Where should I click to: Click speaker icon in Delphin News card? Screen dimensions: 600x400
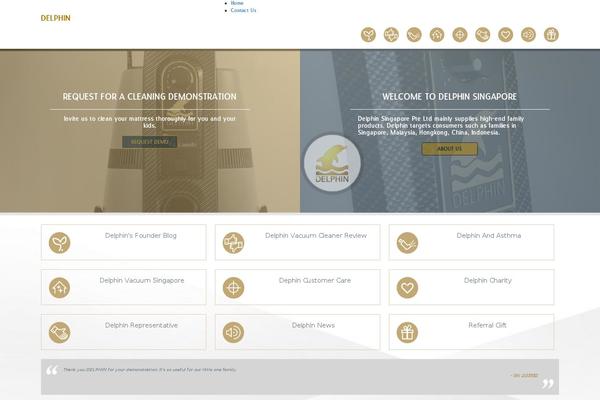[x=233, y=332]
